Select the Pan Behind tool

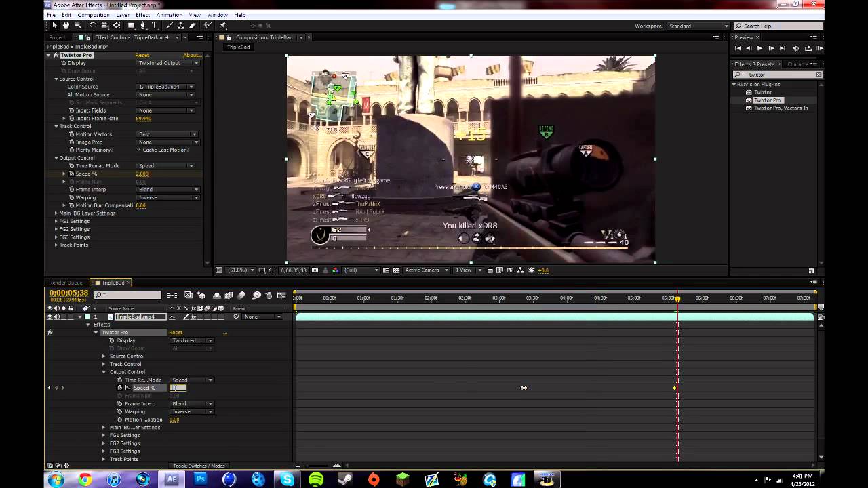click(116, 26)
